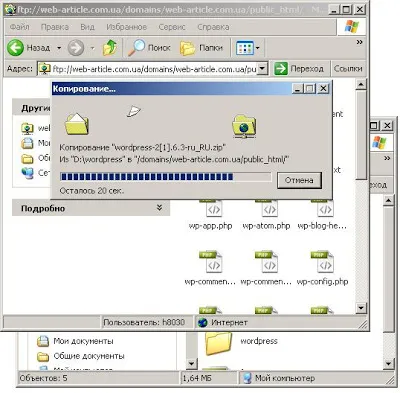This screenshot has height=393, width=400.
Task: Open Общие документы in back window
Action: pyautogui.click(x=81, y=356)
